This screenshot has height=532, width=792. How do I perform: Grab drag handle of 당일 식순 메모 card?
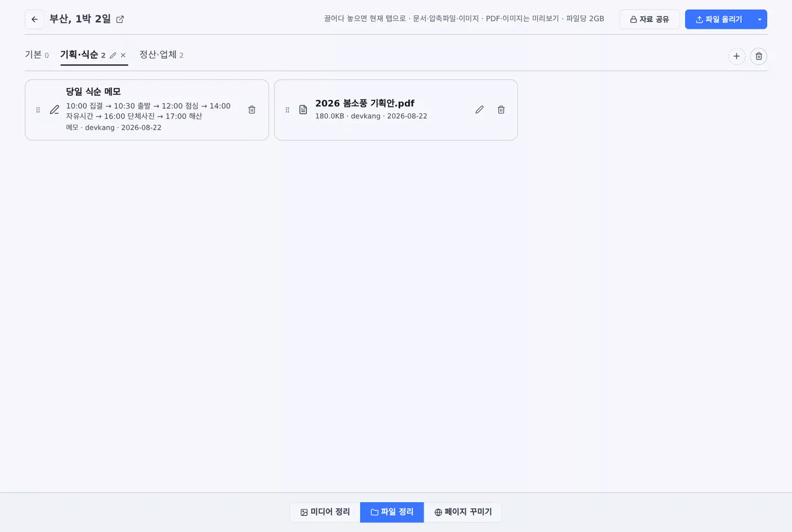point(38,110)
